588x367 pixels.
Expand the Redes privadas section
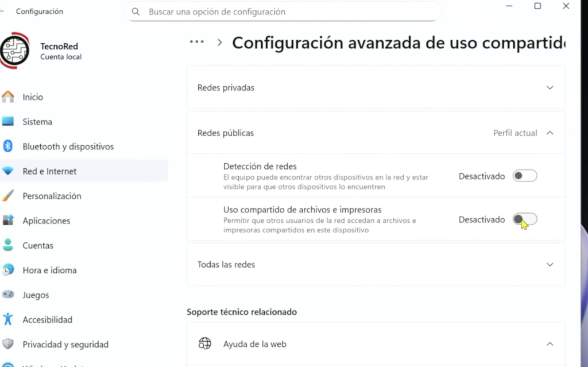click(x=376, y=87)
